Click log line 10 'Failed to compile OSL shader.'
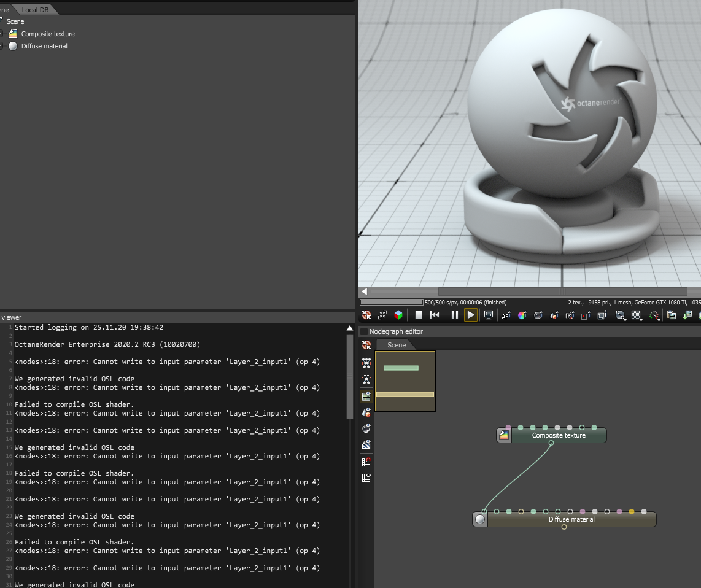 (x=74, y=404)
